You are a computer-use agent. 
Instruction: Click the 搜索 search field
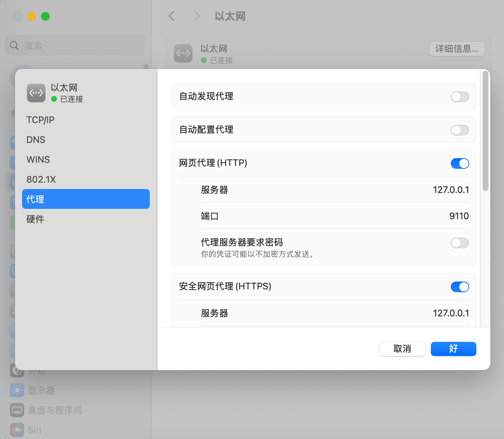coord(75,45)
